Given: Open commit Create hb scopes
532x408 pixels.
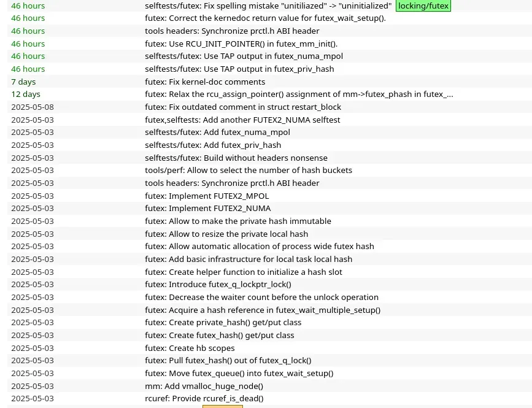Looking at the screenshot, I should click(190, 348).
